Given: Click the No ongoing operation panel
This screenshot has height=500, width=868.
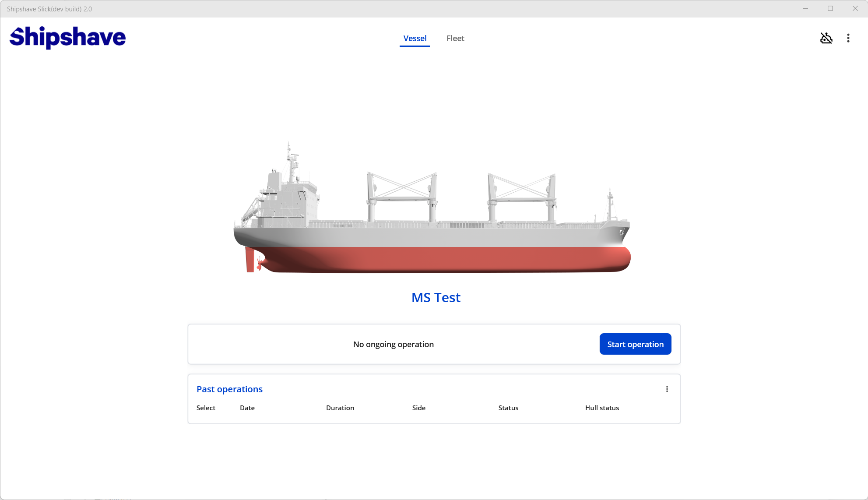Looking at the screenshot, I should 393,344.
